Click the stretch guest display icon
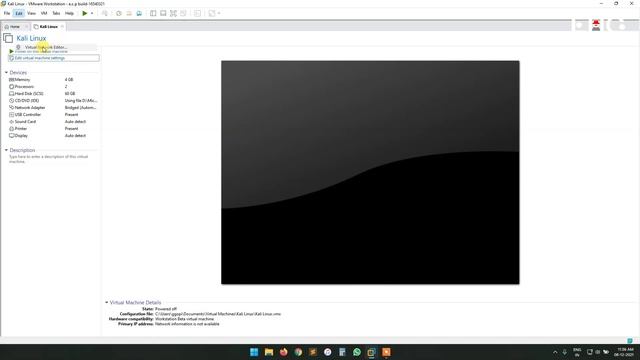 (212, 13)
